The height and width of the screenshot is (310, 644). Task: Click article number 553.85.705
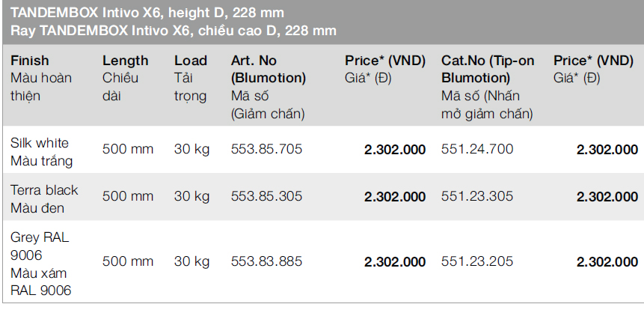coord(266,149)
